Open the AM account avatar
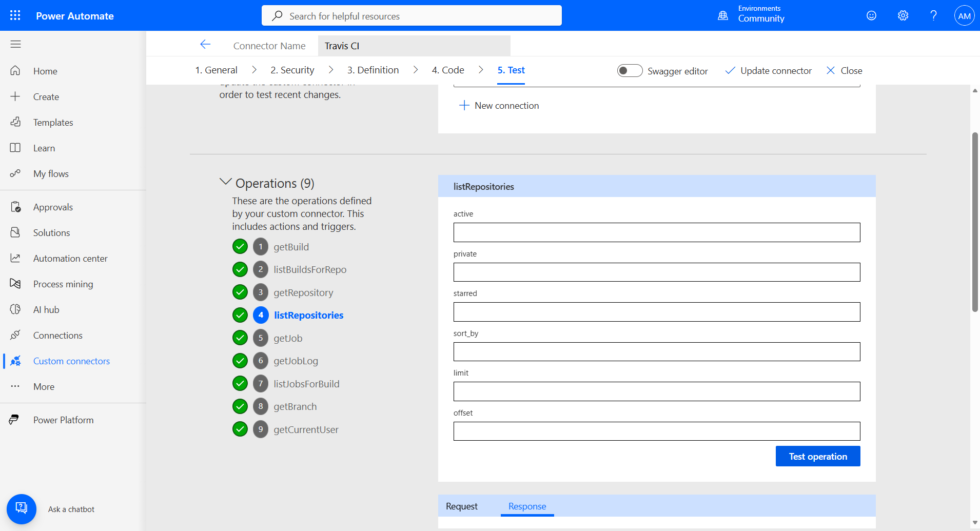This screenshot has height=531, width=980. 964,15
